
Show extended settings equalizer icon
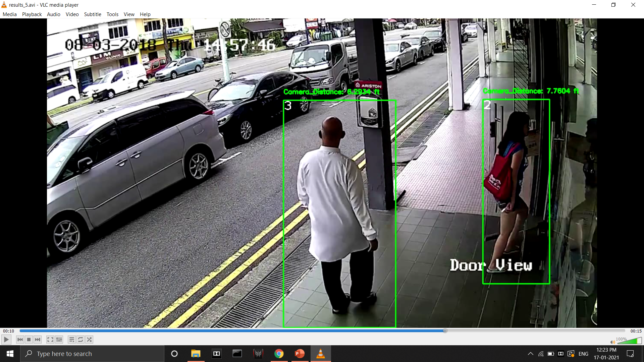point(59,340)
